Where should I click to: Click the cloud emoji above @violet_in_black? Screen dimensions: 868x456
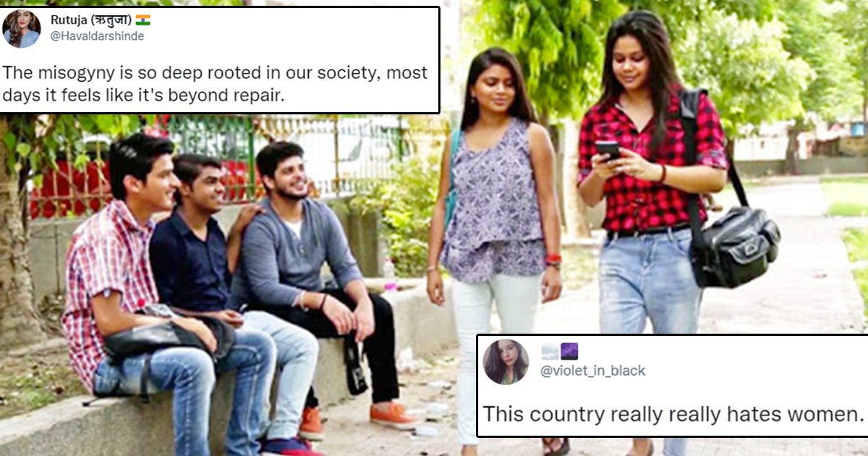(x=549, y=352)
